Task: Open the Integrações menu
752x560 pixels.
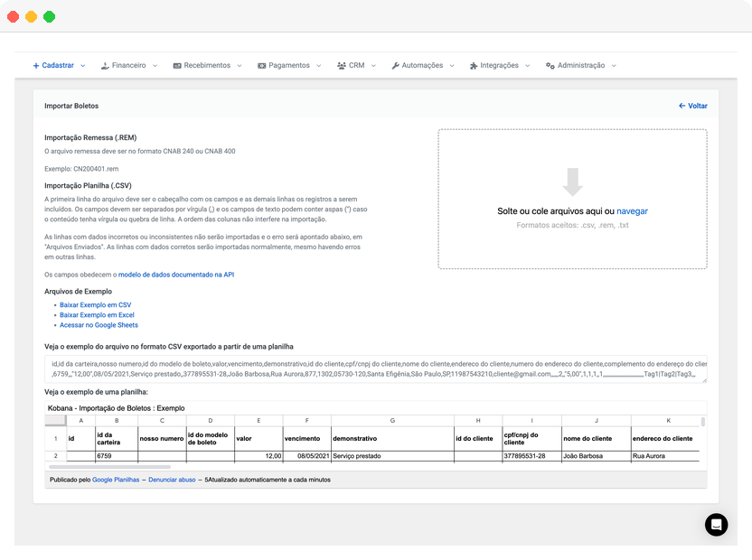Action: (x=499, y=66)
